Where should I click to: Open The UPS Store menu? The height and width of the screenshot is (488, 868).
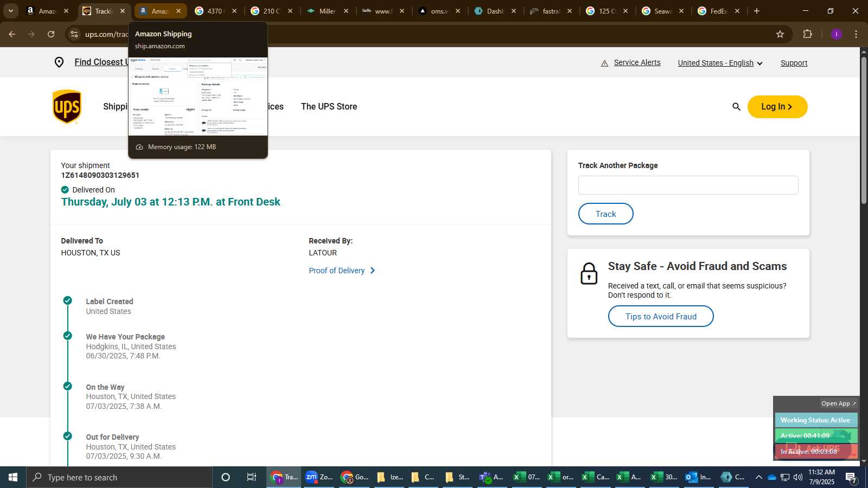coord(329,106)
